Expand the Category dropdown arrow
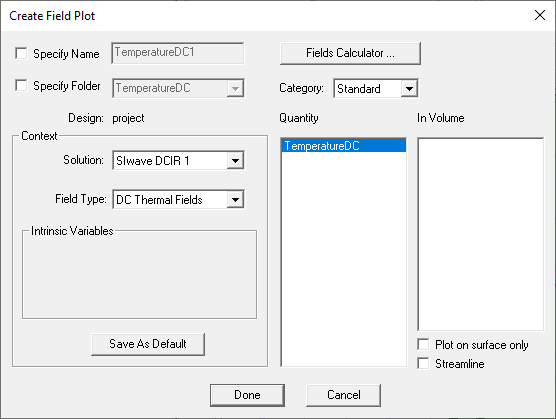 point(409,88)
